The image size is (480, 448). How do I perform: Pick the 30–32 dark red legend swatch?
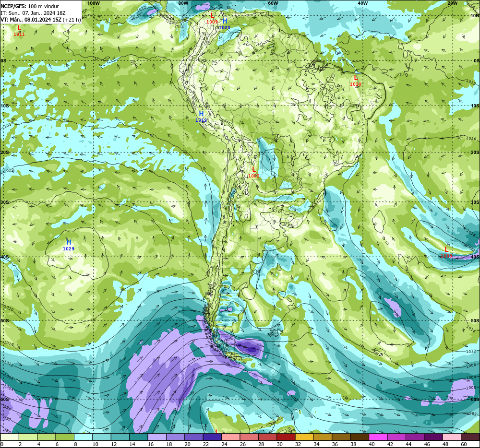point(286,437)
